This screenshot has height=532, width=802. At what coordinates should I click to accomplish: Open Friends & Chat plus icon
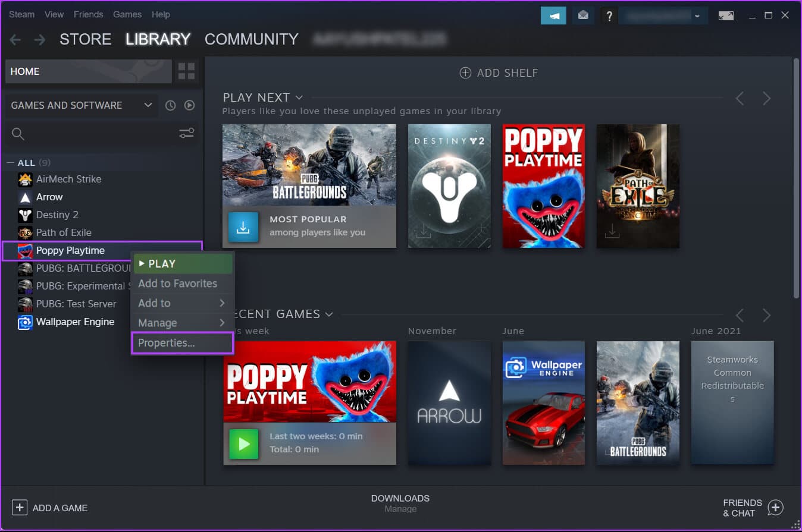775,508
